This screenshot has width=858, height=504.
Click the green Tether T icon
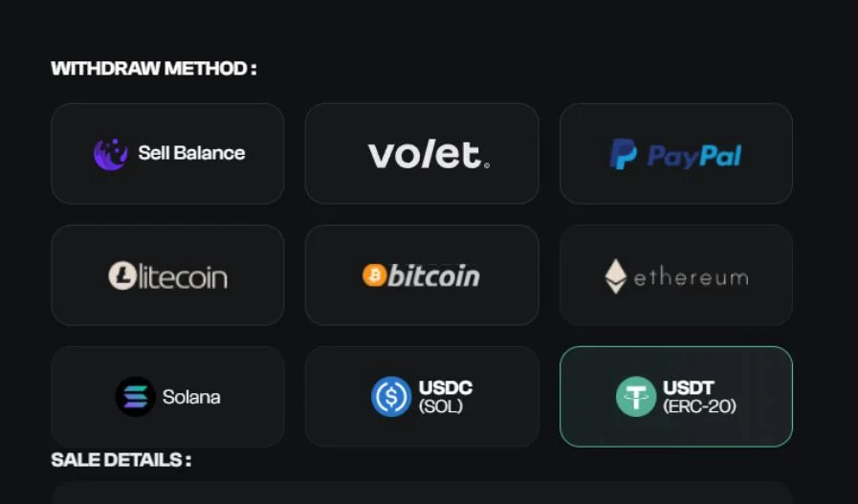[636, 397]
